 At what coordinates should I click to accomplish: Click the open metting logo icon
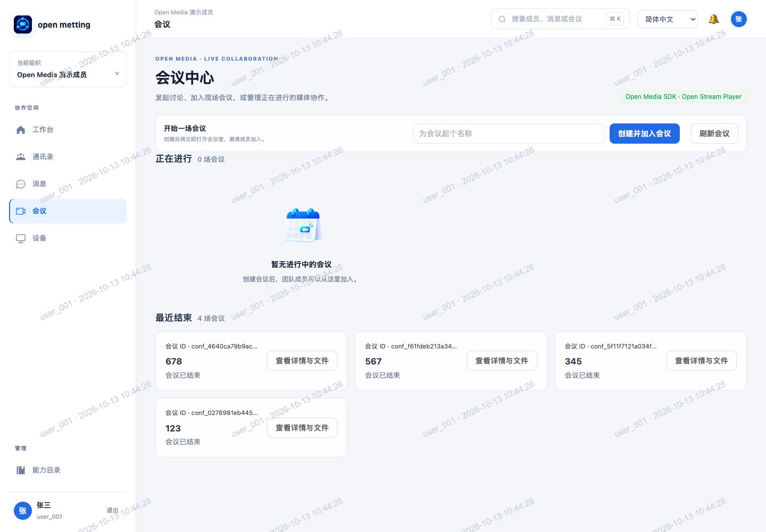point(23,24)
